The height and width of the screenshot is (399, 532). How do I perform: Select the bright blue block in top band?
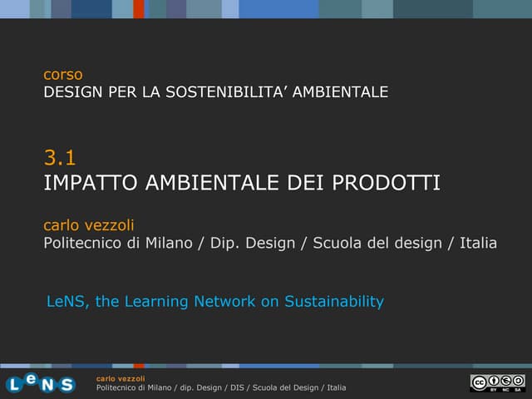pyautogui.click(x=278, y=8)
